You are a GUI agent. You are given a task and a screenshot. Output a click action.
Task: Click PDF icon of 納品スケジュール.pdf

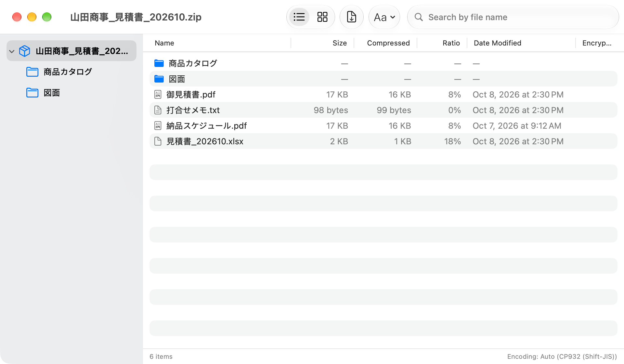click(158, 126)
